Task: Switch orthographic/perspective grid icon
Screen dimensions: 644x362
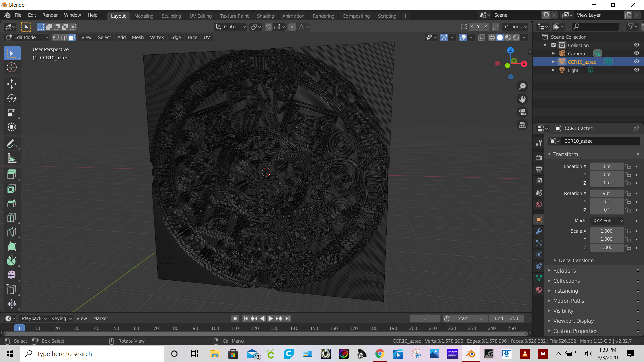Action: coord(522,125)
